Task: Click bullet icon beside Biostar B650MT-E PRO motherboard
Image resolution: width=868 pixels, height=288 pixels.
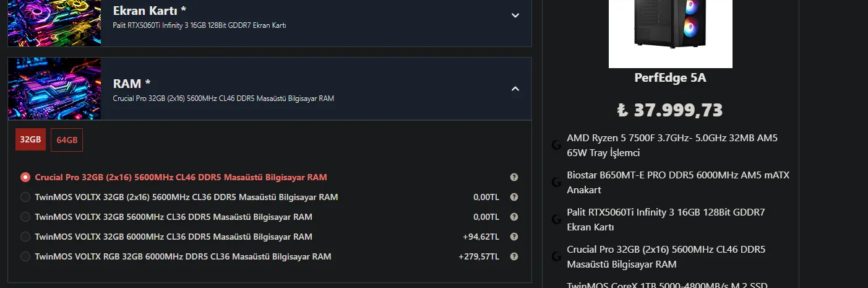Action: tap(556, 183)
